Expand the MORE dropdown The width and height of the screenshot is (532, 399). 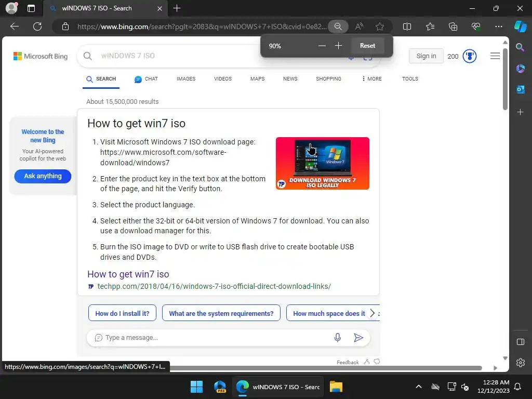pos(372,79)
